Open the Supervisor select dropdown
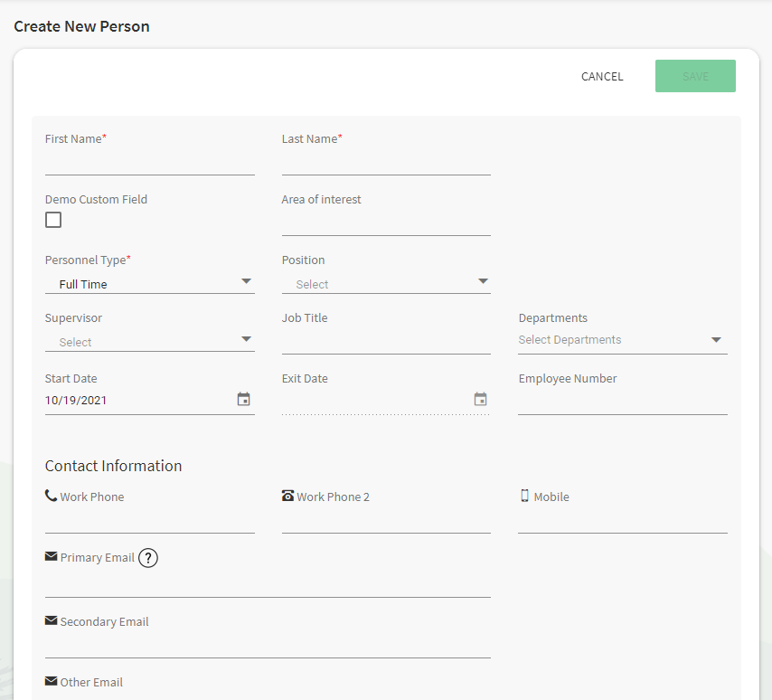The image size is (772, 700). pos(150,341)
